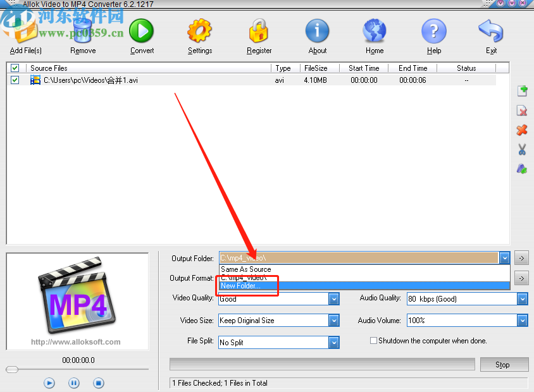
Task: Click the Exit blue arrow icon
Action: pyautogui.click(x=491, y=31)
